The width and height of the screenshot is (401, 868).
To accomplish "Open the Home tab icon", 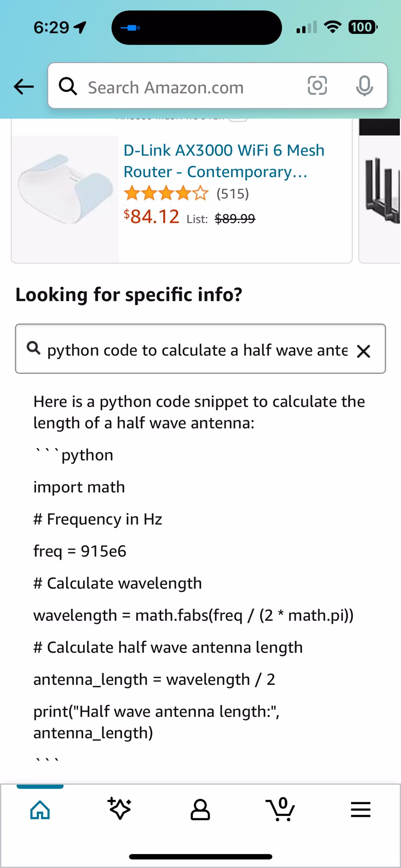I will [x=40, y=810].
